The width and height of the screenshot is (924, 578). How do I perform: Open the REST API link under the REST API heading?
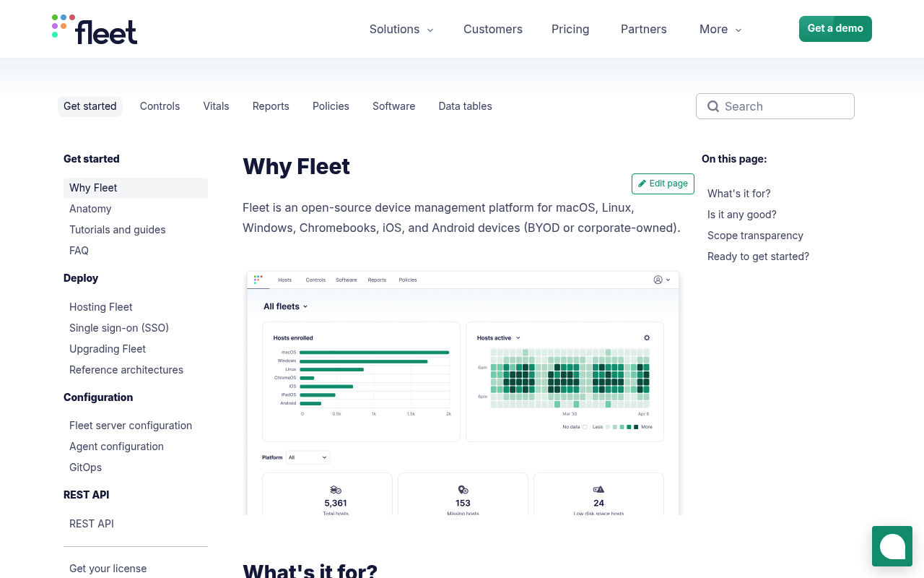pos(92,524)
